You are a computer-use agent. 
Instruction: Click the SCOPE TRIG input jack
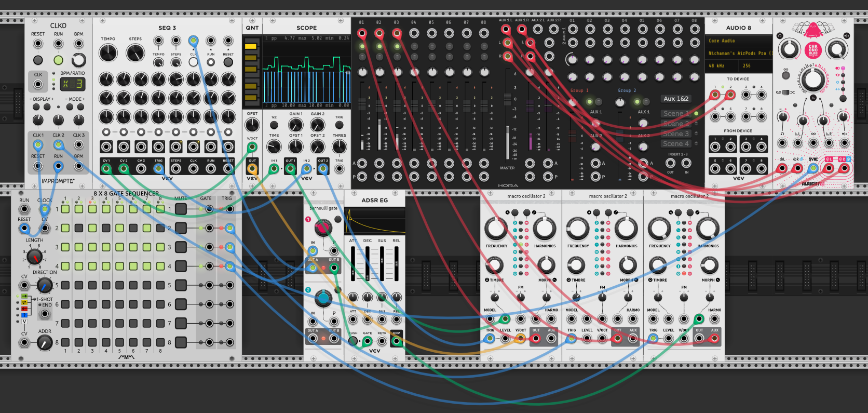339,168
